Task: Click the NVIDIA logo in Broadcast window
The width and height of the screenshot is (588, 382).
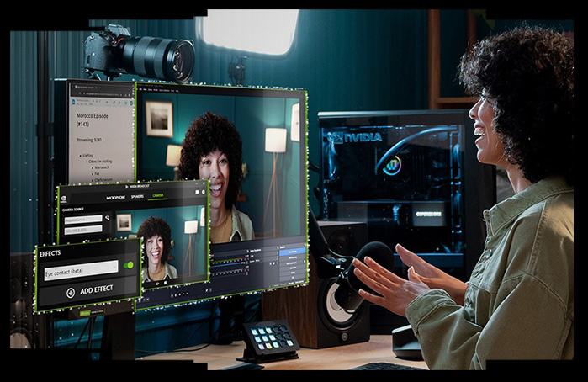Action: [x=64, y=199]
